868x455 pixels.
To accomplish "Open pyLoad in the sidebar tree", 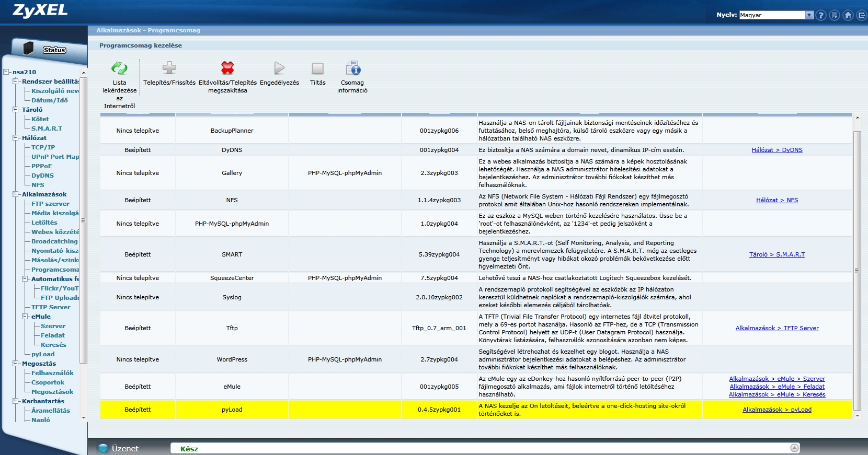I will [43, 354].
